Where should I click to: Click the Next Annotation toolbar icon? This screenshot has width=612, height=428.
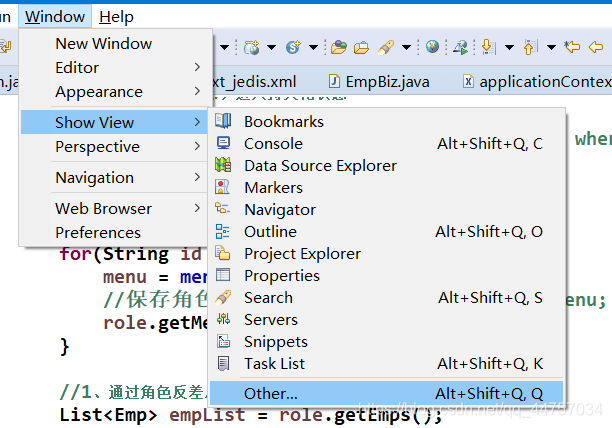click(489, 47)
